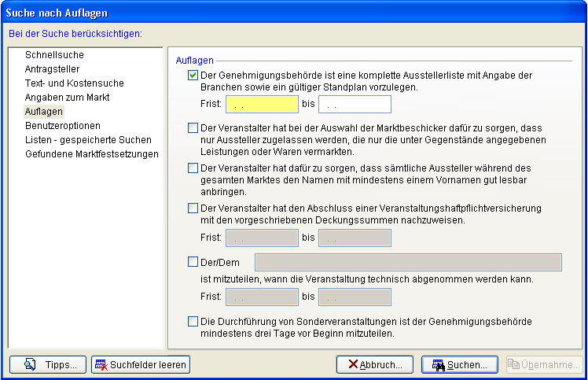Click the yellow Frist start date field
This screenshot has height=380, width=588.
[262, 105]
